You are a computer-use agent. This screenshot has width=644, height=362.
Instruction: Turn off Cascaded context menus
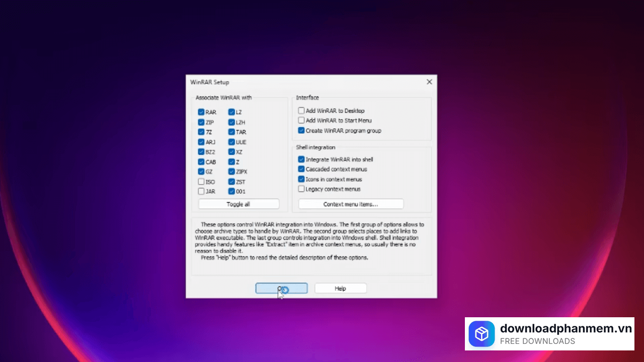point(301,169)
